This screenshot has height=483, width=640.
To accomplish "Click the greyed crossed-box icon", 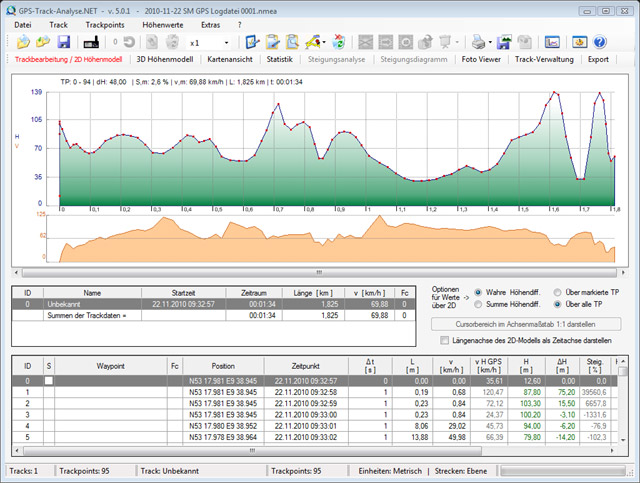I will (x=365, y=42).
